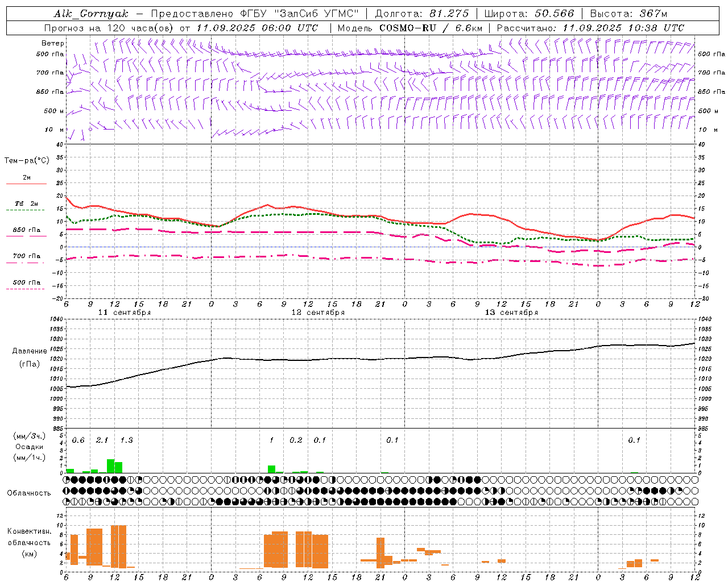
Task: Click the station name Alk_Gornyak in the header
Action: click(91, 14)
